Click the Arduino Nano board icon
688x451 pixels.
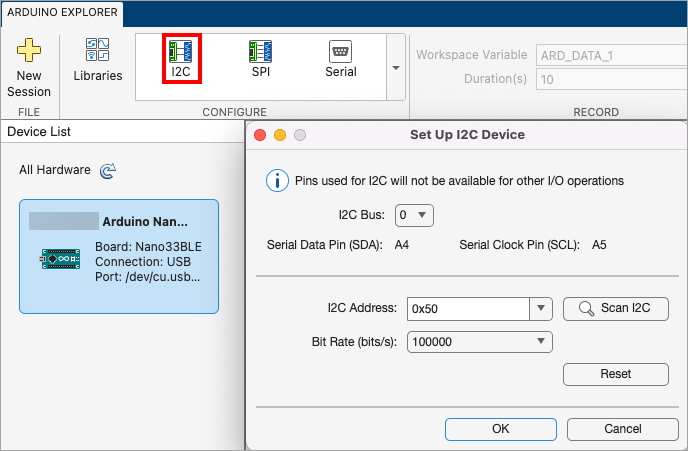pyautogui.click(x=59, y=259)
